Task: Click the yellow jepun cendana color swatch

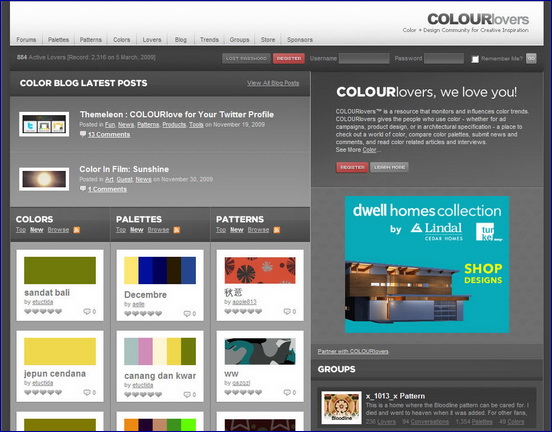Action: click(60, 351)
